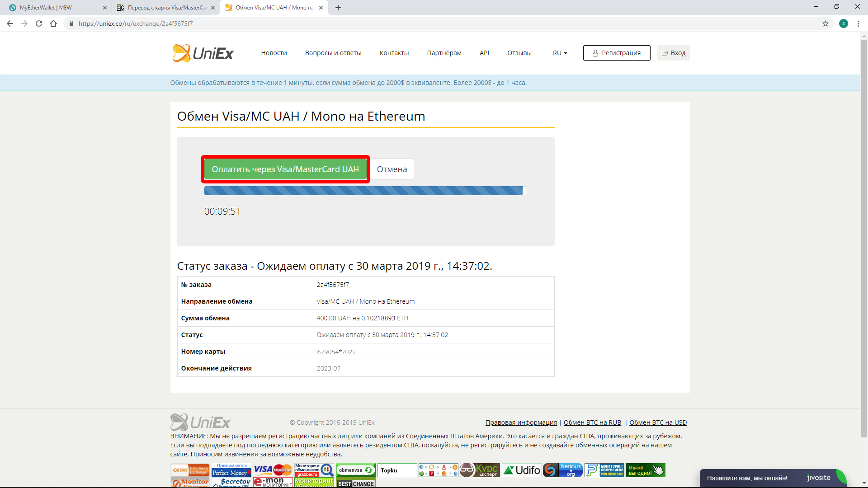Open the Обмен BTC на RUB link
This screenshot has height=488, width=868.
click(592, 422)
